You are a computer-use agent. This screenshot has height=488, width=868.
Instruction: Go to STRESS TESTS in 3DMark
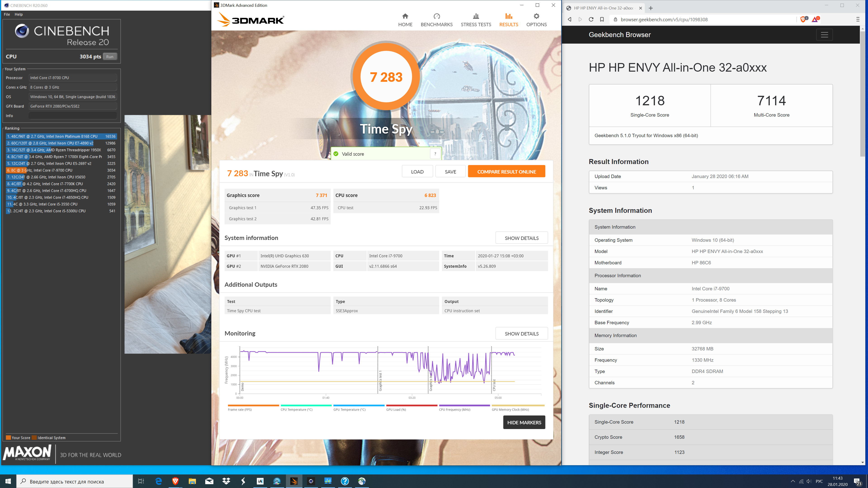[x=476, y=20]
